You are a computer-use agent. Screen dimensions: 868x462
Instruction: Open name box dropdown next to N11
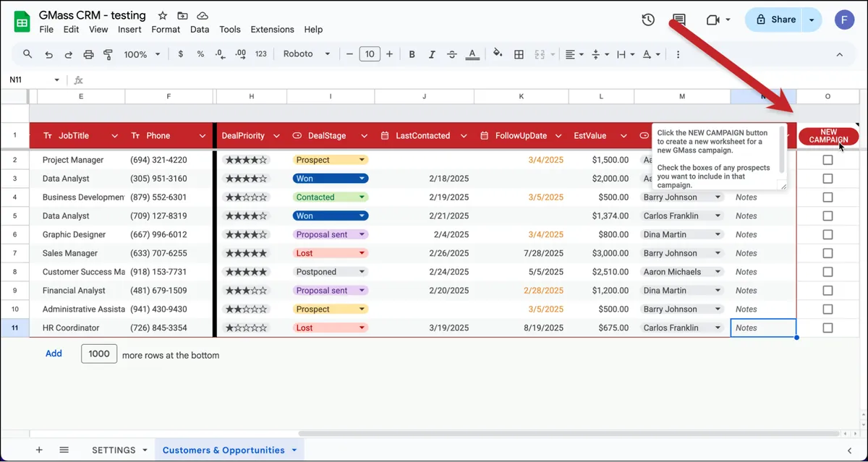click(x=57, y=80)
